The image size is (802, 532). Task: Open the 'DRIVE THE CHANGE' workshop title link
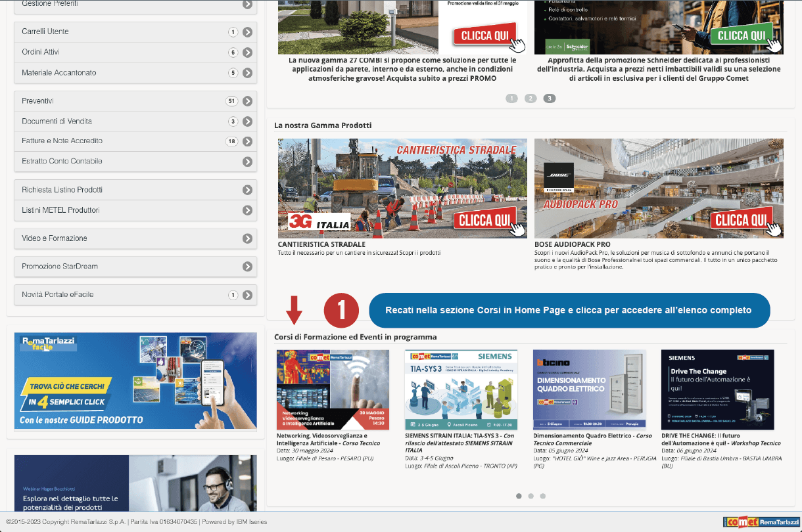click(721, 439)
